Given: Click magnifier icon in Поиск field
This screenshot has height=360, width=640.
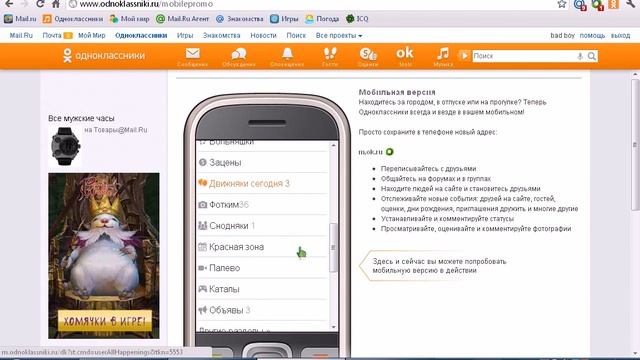Looking at the screenshot, I should point(592,56).
